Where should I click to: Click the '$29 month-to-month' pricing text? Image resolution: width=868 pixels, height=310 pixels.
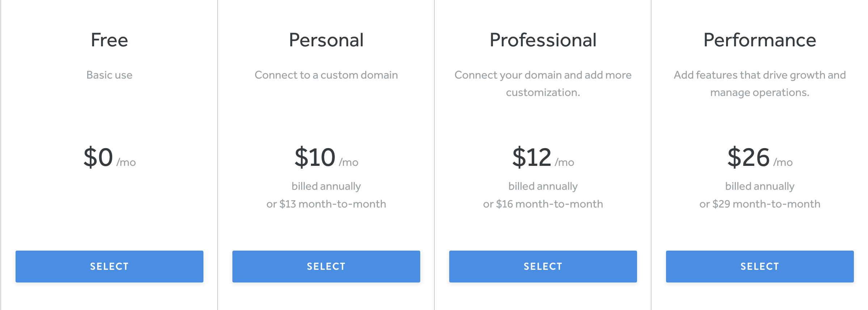click(760, 204)
